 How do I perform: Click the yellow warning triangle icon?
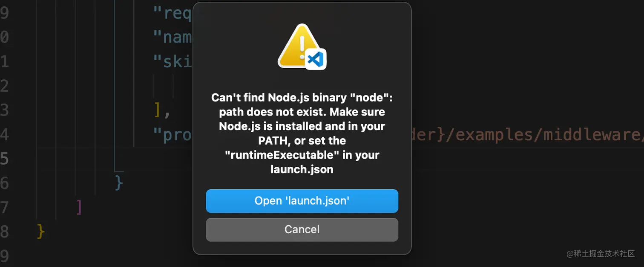(x=299, y=46)
